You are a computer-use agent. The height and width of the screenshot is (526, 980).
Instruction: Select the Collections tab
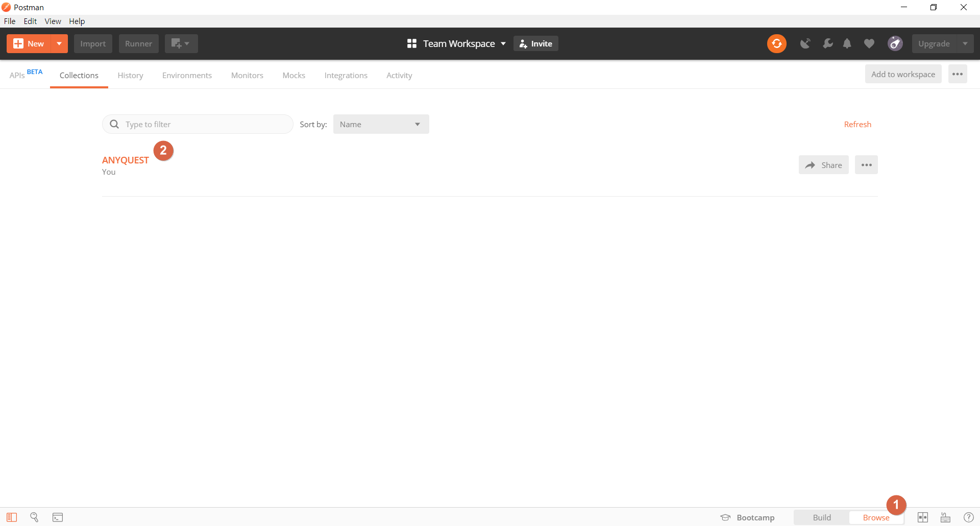[x=79, y=75]
